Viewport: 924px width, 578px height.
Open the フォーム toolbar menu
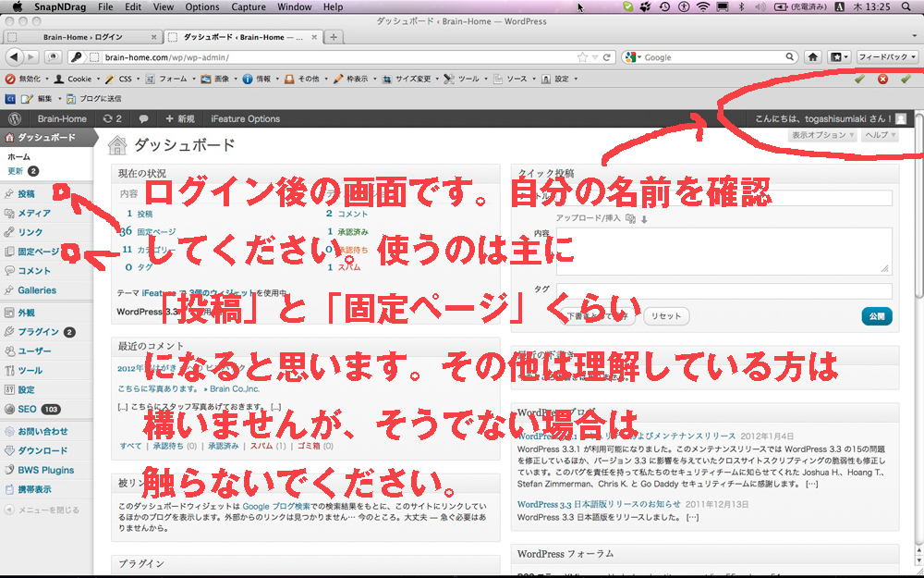click(x=170, y=79)
